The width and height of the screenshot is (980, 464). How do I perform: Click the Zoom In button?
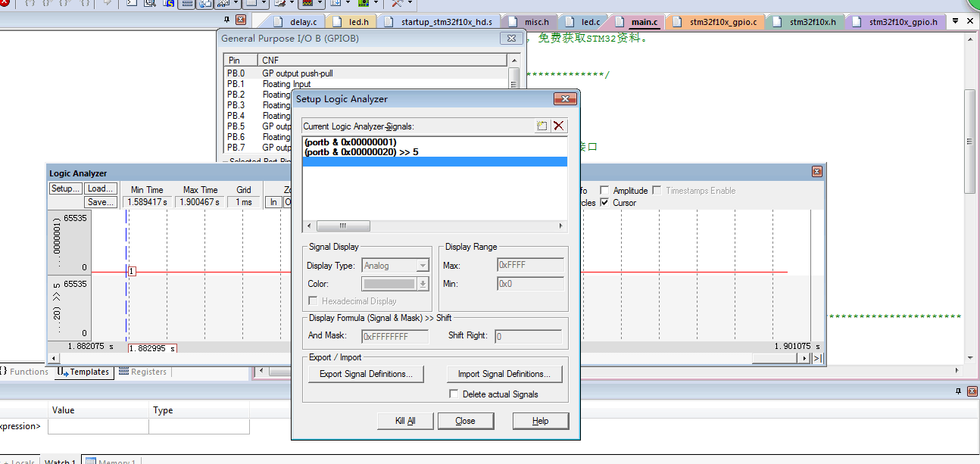tap(273, 202)
